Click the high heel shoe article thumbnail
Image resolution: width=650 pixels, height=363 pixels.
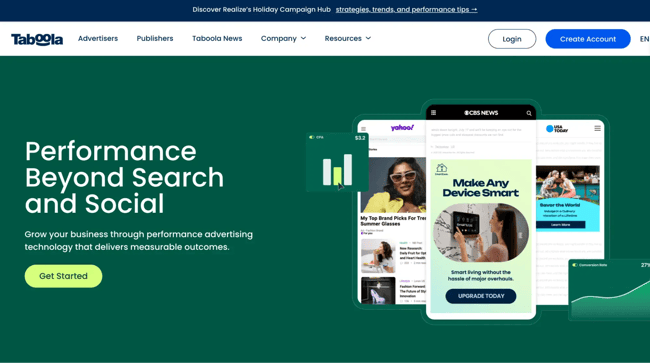pyautogui.click(x=378, y=291)
